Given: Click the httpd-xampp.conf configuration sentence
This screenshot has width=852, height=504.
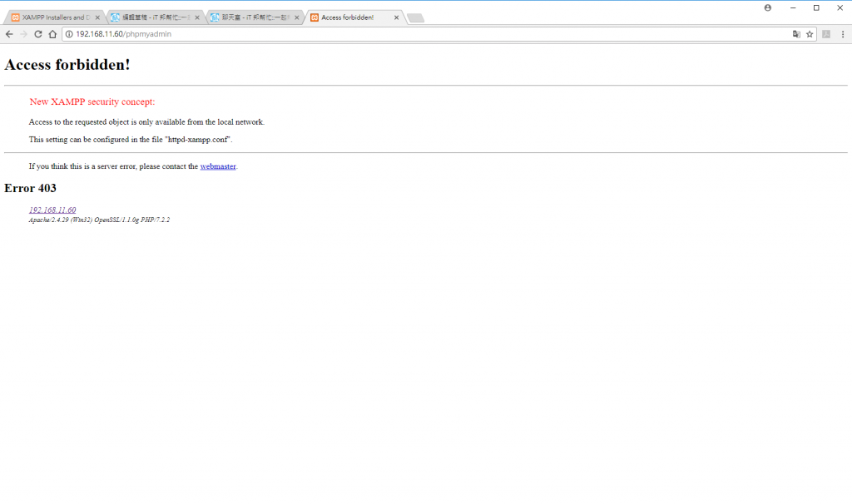Looking at the screenshot, I should tap(131, 140).
